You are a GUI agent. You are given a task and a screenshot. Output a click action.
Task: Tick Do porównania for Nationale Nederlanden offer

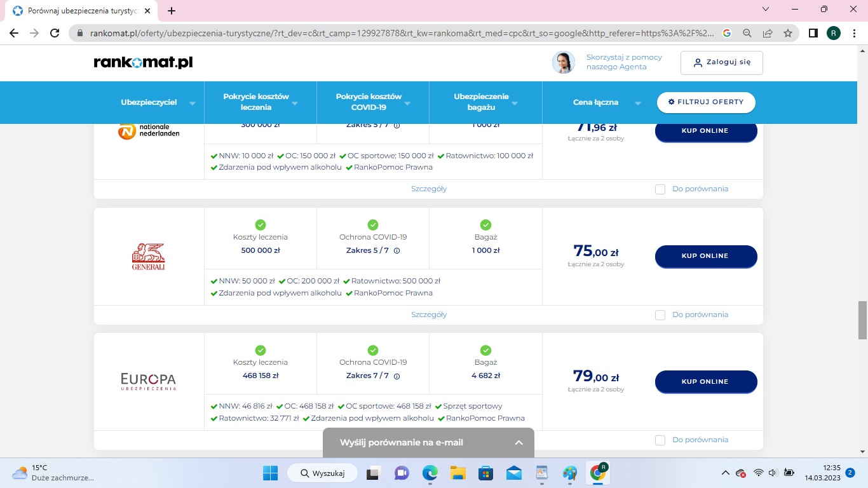660,189
